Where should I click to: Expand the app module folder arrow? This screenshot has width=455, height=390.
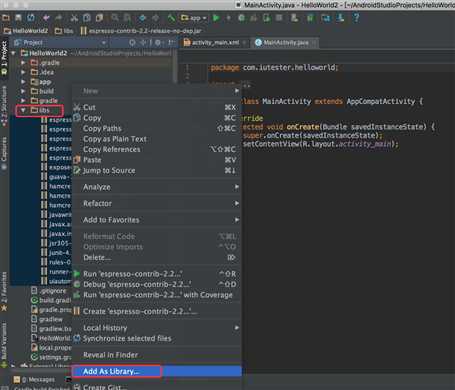pos(23,82)
